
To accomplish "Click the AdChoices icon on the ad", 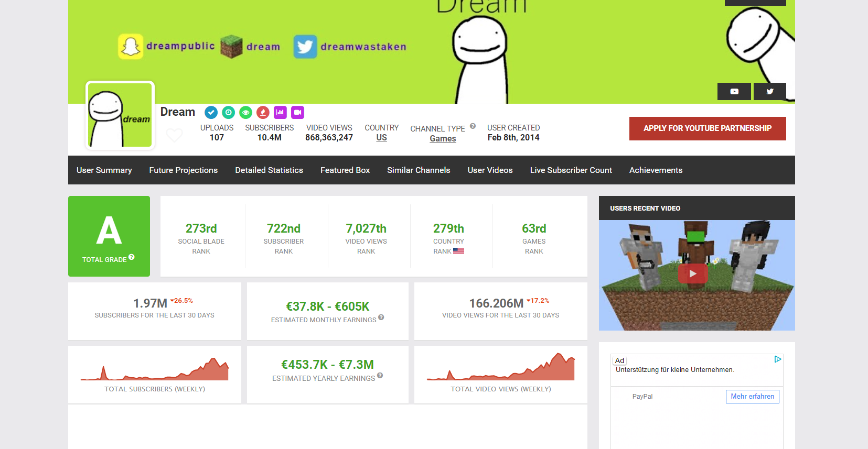I will click(x=778, y=359).
